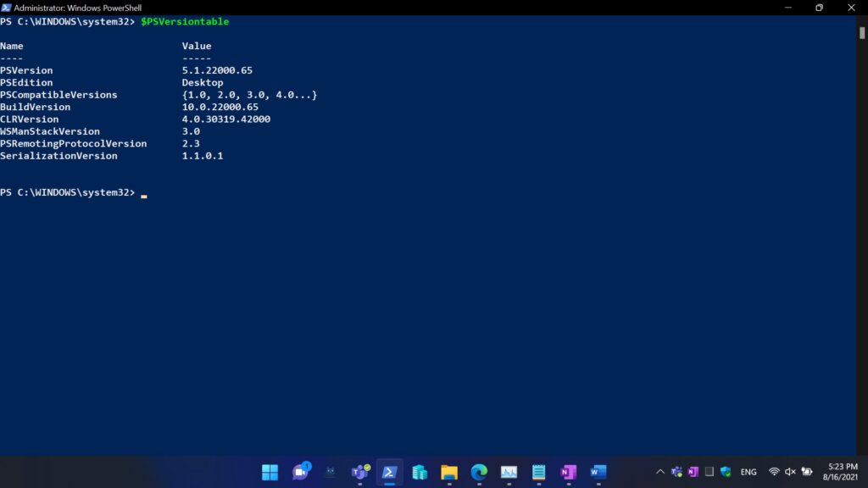This screenshot has height=488, width=868.
Task: Start Microsoft Teams from the taskbar
Action: (x=359, y=472)
